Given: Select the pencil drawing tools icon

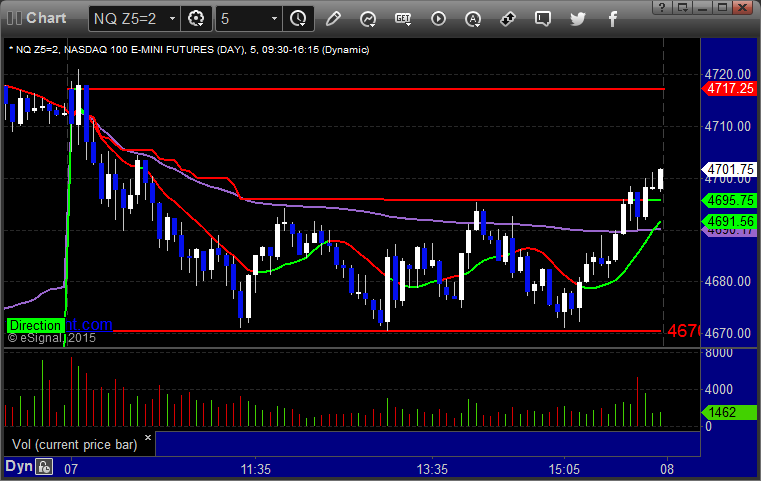Looking at the screenshot, I should click(x=333, y=19).
